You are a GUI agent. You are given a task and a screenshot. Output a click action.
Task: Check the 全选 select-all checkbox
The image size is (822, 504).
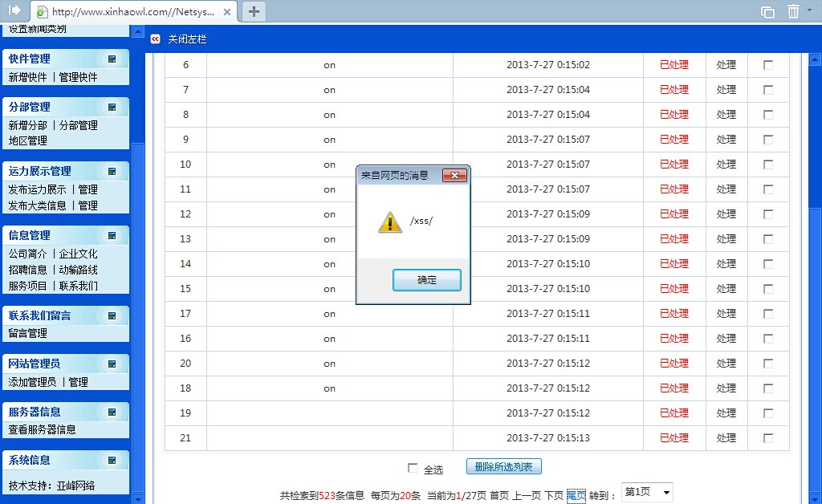(x=413, y=468)
